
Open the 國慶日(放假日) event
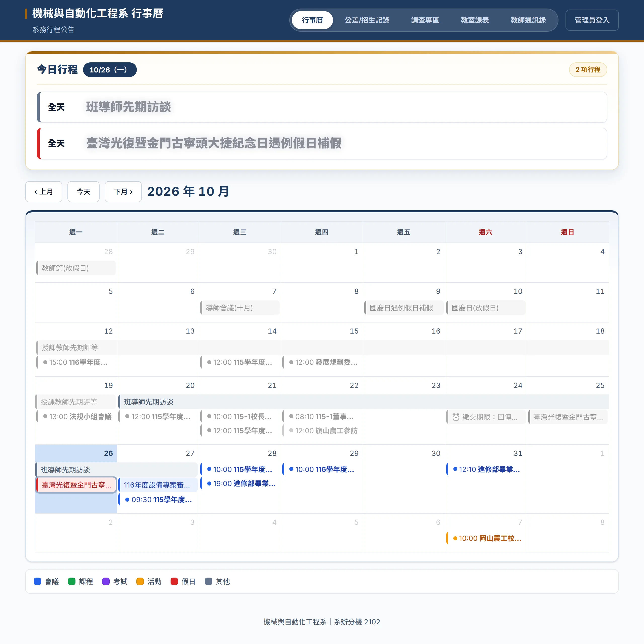tap(486, 308)
